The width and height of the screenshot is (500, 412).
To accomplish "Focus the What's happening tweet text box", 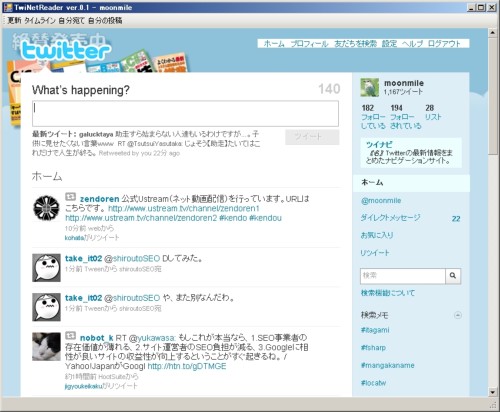I will click(x=185, y=114).
